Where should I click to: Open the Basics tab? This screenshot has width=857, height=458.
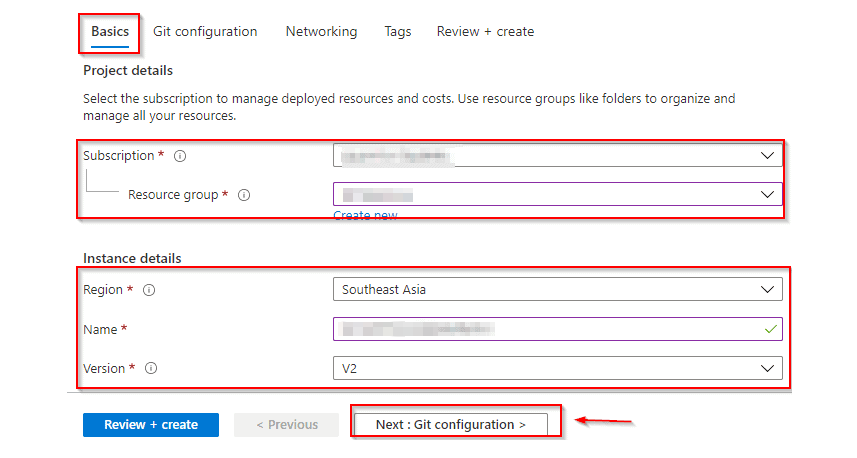(110, 32)
